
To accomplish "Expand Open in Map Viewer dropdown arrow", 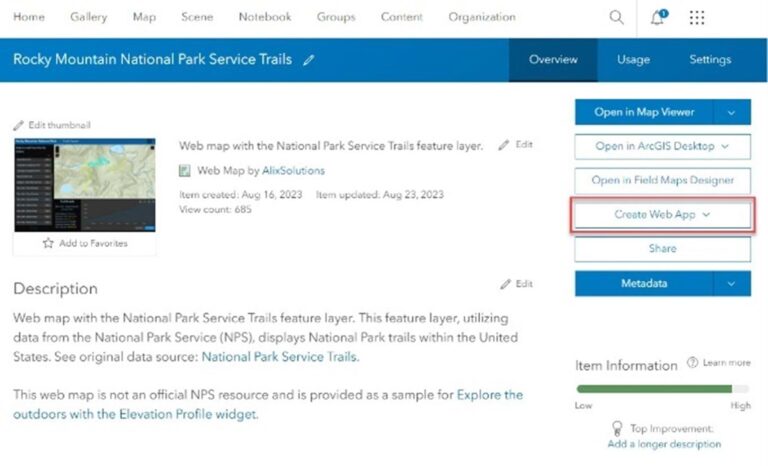I will 732,112.
